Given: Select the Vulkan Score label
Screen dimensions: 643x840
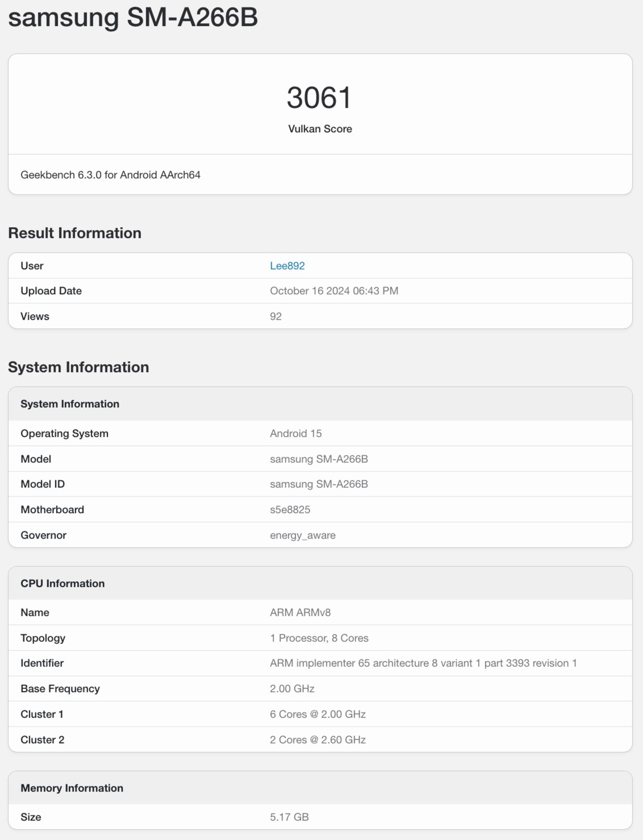Looking at the screenshot, I should point(320,129).
